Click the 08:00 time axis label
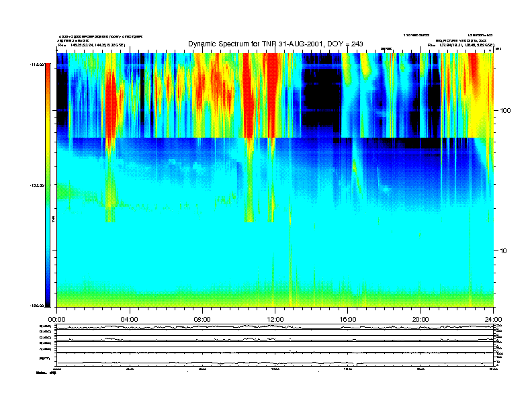The width and height of the screenshot is (532, 411). coord(202,320)
